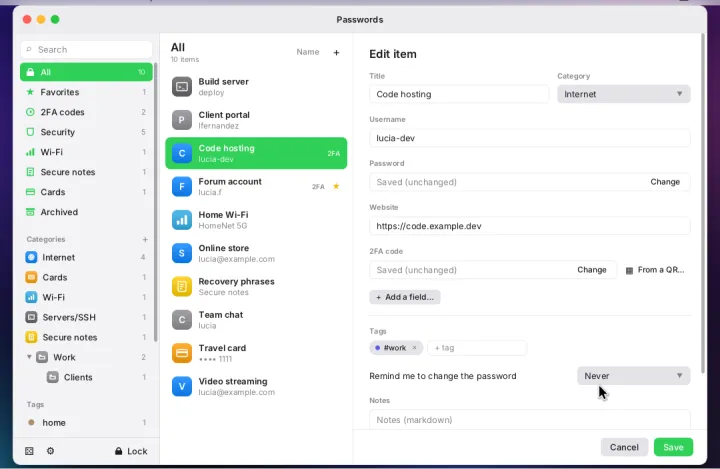Click 'lucia@example.com' under Video streaming

point(236,392)
